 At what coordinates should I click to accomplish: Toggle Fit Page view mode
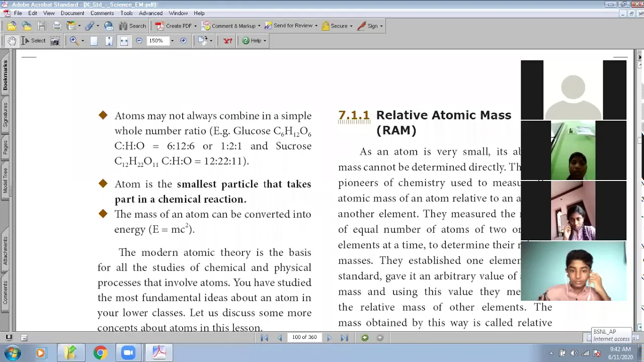tap(109, 41)
